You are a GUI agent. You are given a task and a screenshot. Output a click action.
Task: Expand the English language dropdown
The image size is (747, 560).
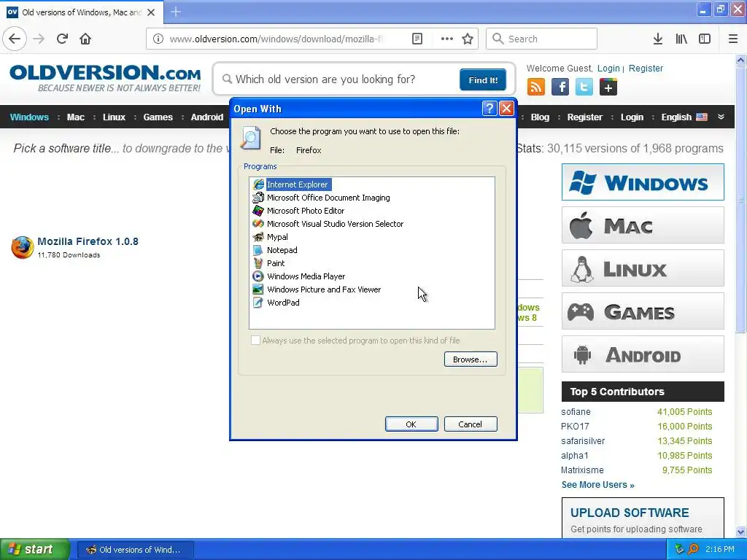click(x=684, y=117)
